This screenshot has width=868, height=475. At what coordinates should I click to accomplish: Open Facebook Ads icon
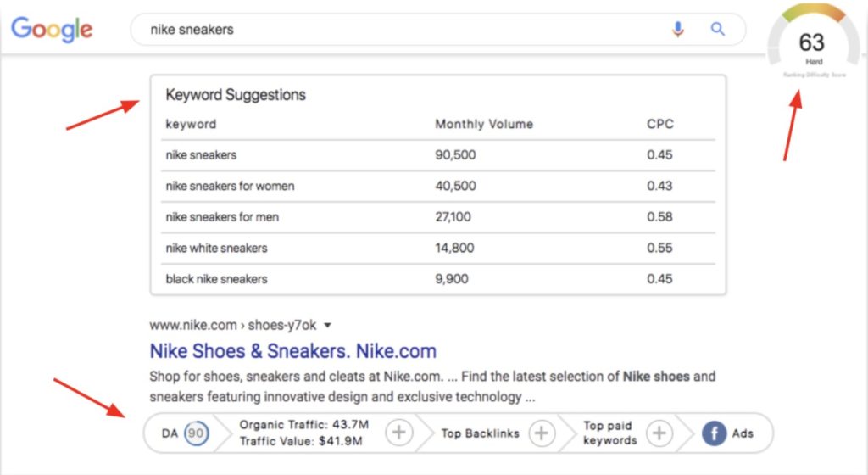pos(714,433)
